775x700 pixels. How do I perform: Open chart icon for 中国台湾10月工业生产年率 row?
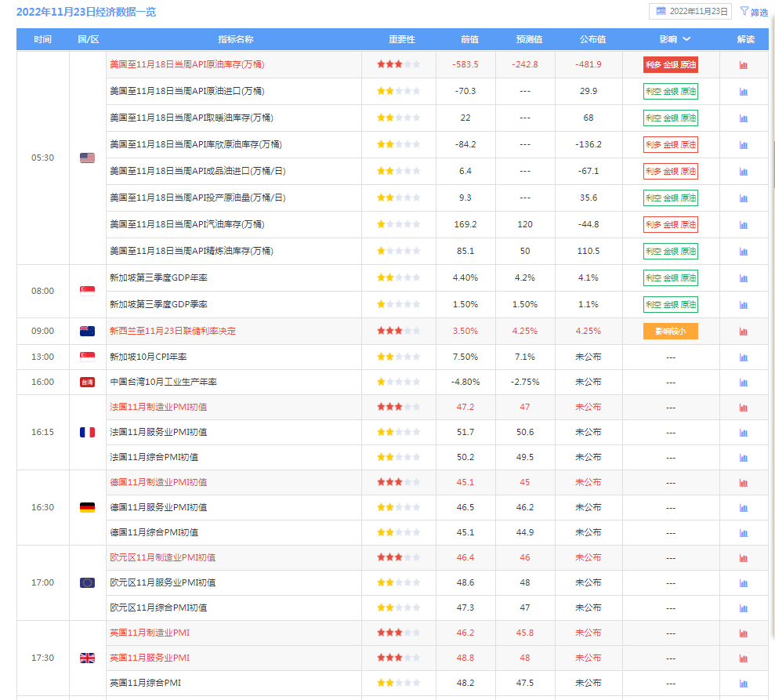744,383
